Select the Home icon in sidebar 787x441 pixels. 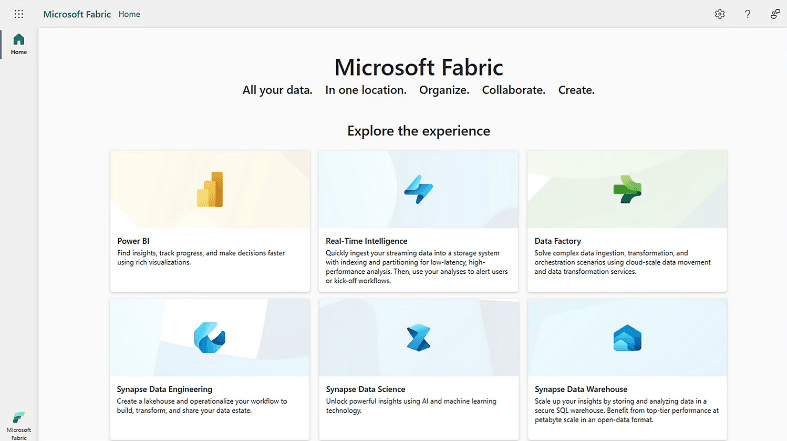point(18,44)
